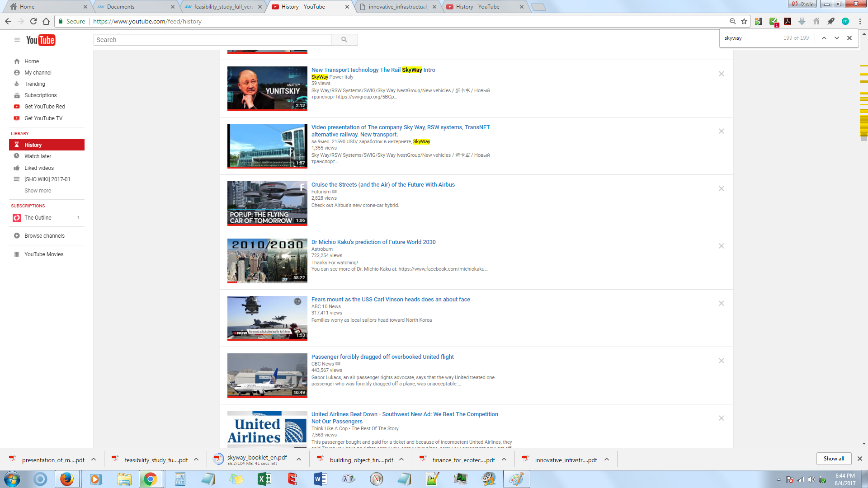Expand options for skyway_booklet_en.pdf download
This screenshot has height=488, width=868.
(x=299, y=460)
